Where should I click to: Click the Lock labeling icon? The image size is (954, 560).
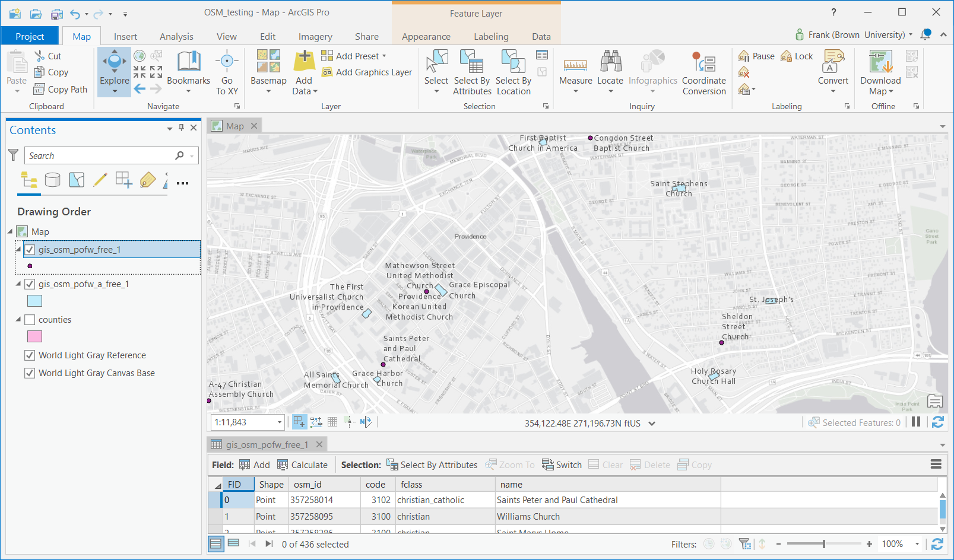tap(787, 56)
